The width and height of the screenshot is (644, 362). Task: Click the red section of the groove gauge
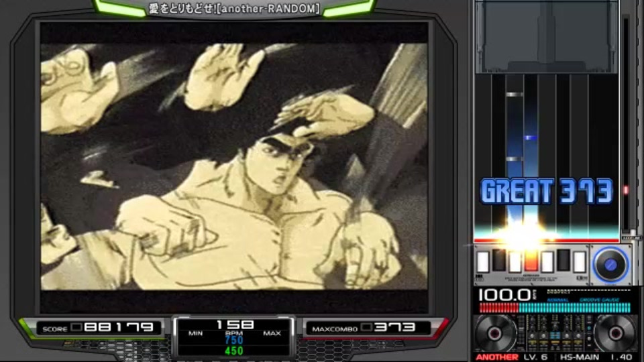pos(499,308)
